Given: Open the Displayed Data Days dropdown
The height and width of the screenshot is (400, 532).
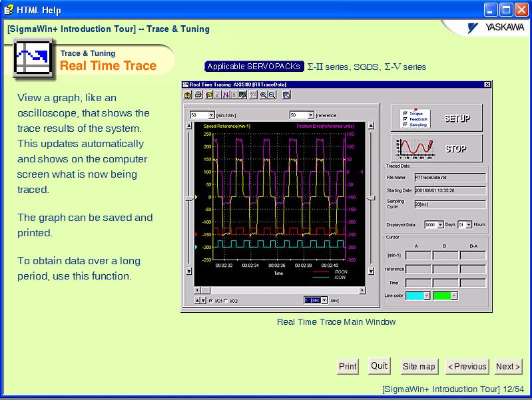Looking at the screenshot, I should [440, 224].
